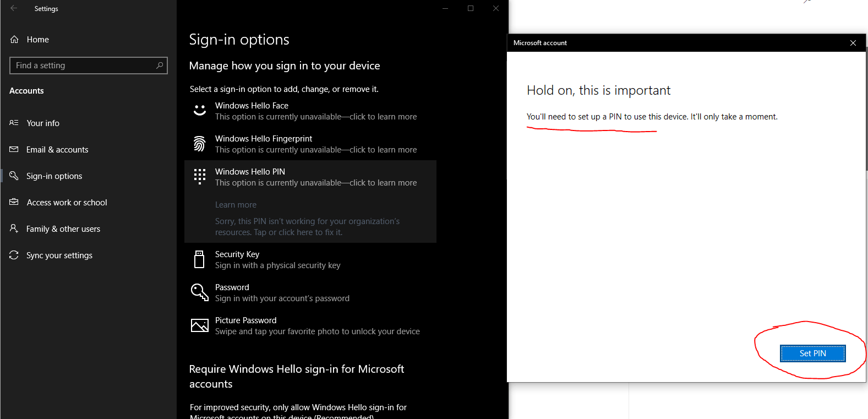
Task: Click the Your info person icon
Action: (14, 123)
